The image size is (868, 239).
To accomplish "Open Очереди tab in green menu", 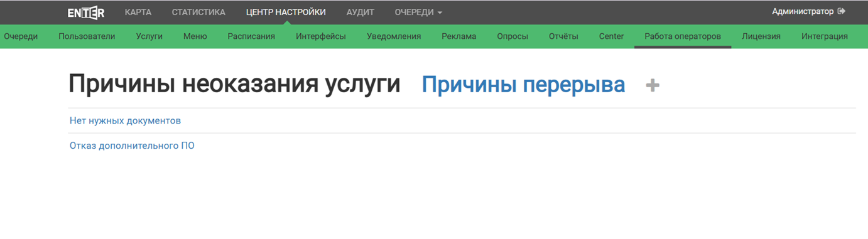I will (21, 36).
